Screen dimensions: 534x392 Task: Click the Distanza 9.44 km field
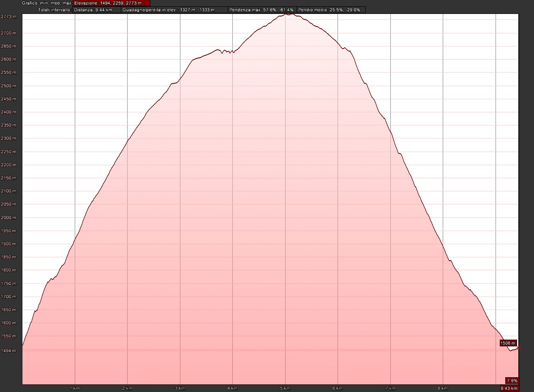tap(97, 9)
